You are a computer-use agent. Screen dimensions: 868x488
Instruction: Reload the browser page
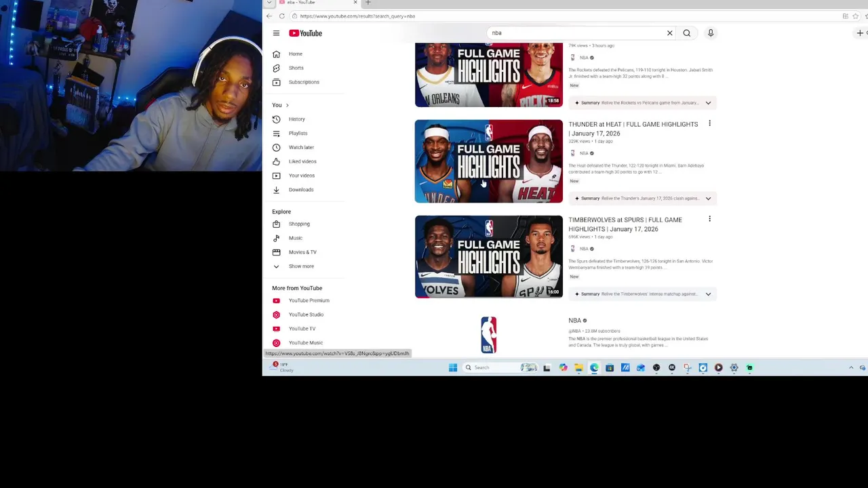tap(281, 16)
